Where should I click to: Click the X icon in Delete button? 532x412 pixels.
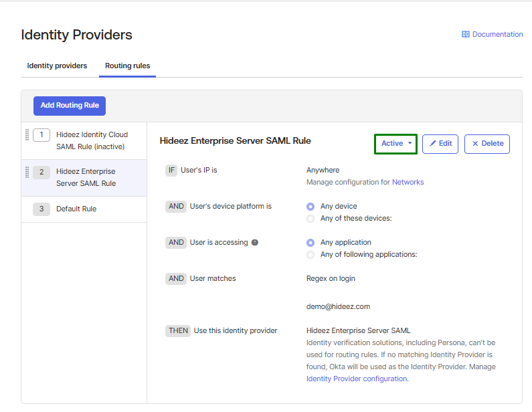pos(475,144)
